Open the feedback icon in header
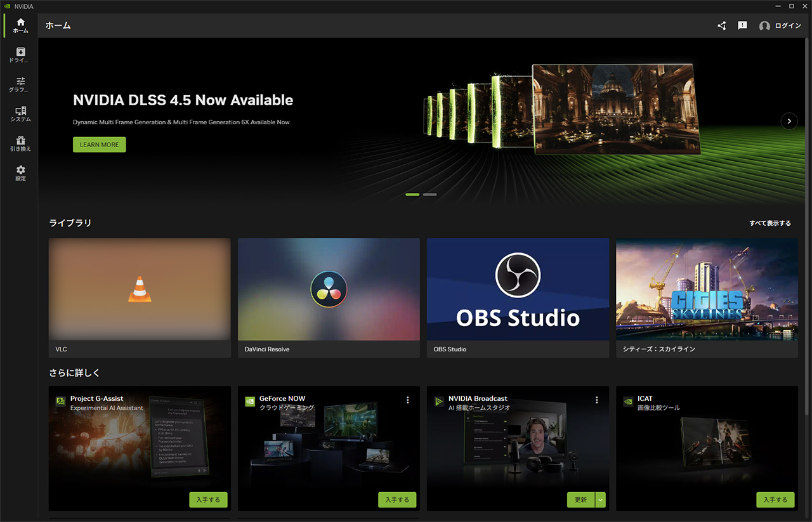812x522 pixels. click(742, 26)
